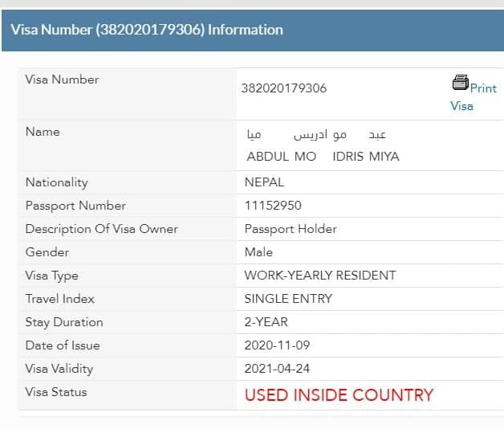Click the Stay Duration row label
The width and height of the screenshot is (504, 429).
click(x=64, y=322)
